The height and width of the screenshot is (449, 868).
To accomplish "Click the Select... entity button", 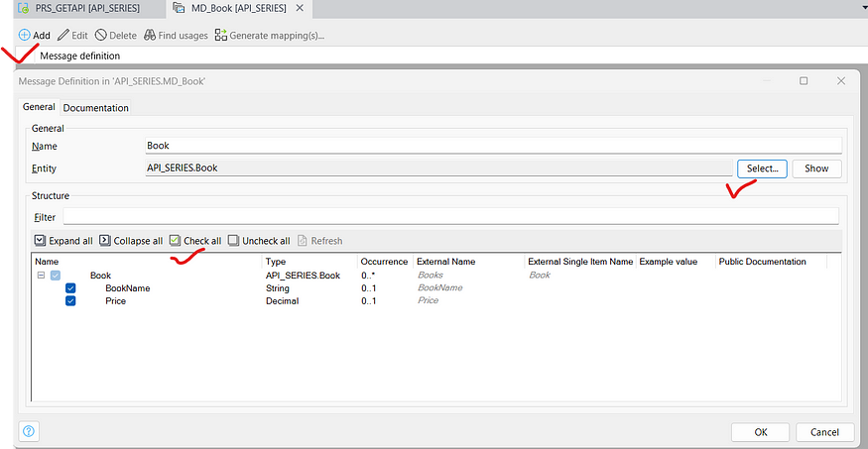I will [x=762, y=168].
